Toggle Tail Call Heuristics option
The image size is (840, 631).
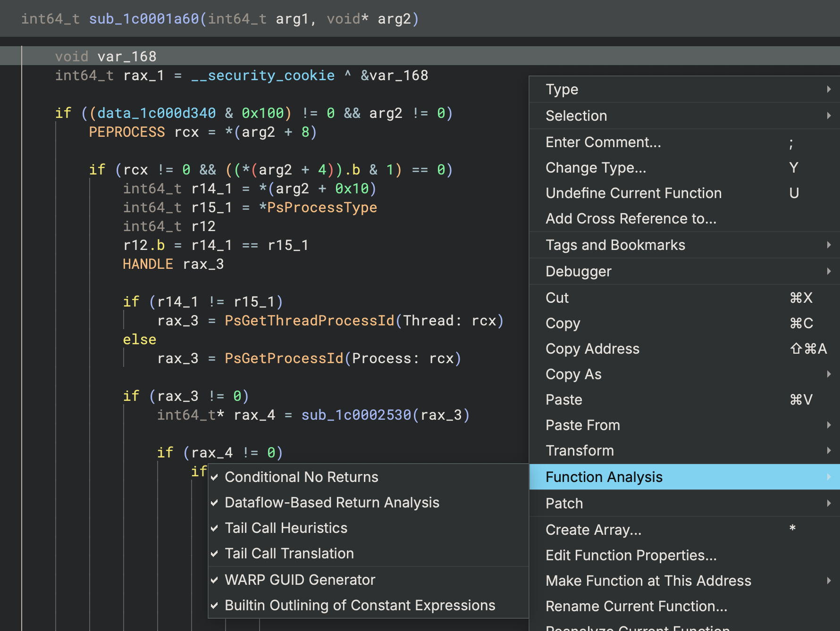click(368, 528)
